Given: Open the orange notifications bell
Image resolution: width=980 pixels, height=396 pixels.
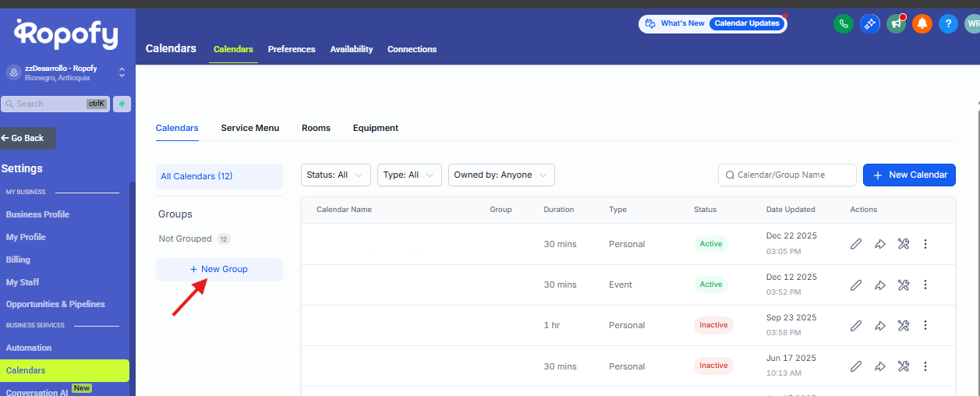Looking at the screenshot, I should click(922, 23).
